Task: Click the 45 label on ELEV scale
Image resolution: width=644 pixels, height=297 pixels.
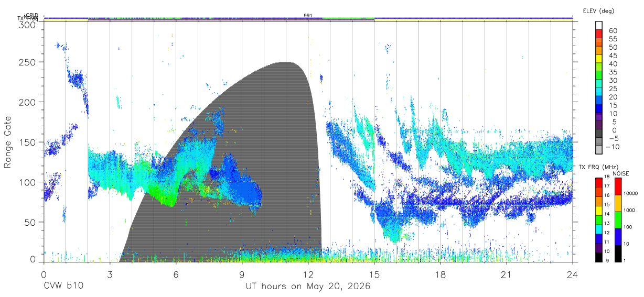Action: click(x=613, y=56)
